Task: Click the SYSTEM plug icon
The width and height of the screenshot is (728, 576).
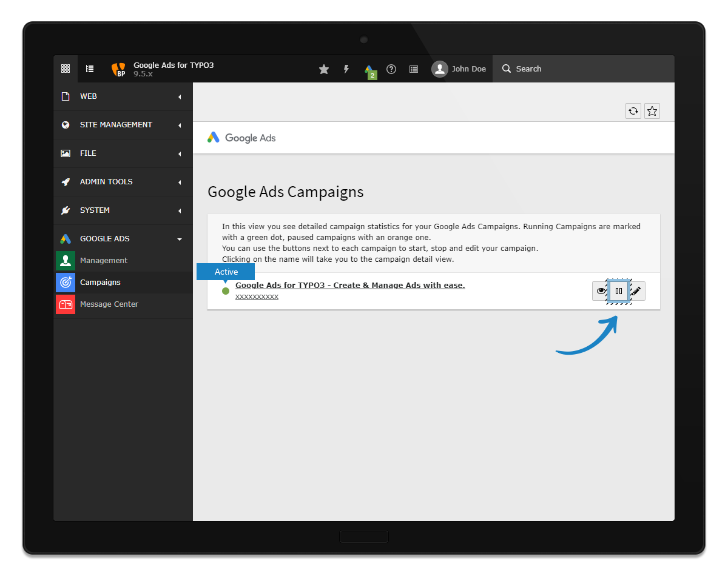Action: click(x=66, y=210)
